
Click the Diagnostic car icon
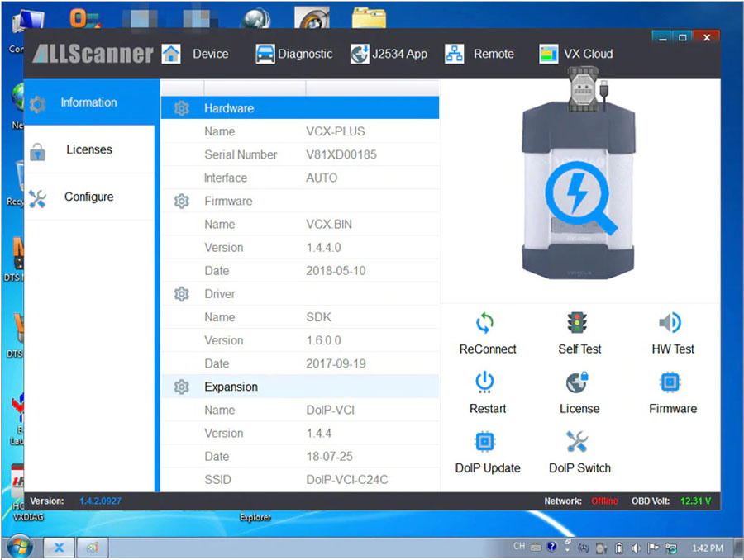coord(265,54)
